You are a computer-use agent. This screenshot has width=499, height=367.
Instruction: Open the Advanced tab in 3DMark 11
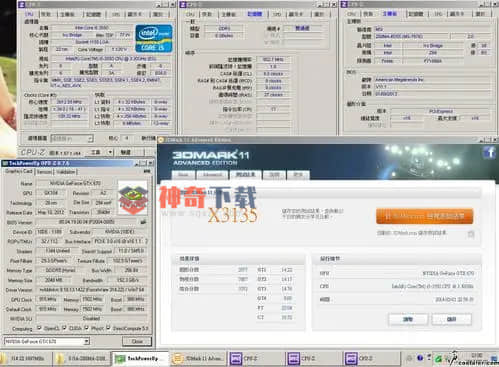(x=212, y=175)
